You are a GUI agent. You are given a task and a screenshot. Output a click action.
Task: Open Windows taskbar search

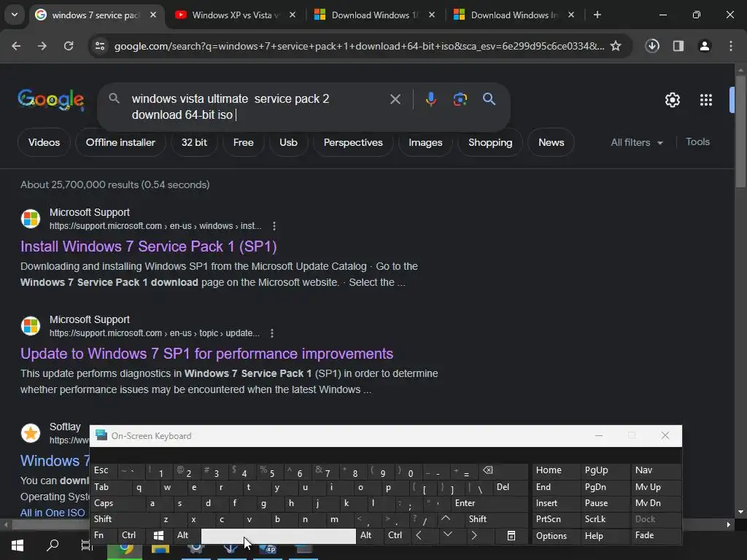[x=53, y=545]
